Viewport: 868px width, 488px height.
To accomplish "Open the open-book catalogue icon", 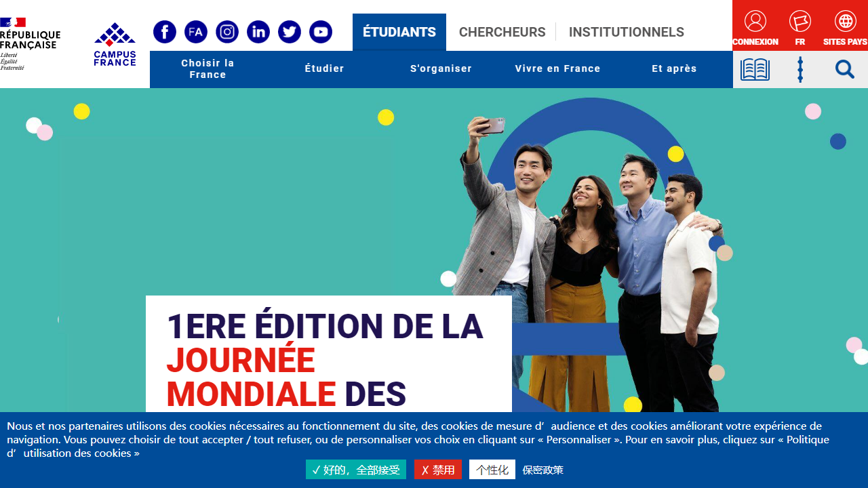I will (x=755, y=69).
